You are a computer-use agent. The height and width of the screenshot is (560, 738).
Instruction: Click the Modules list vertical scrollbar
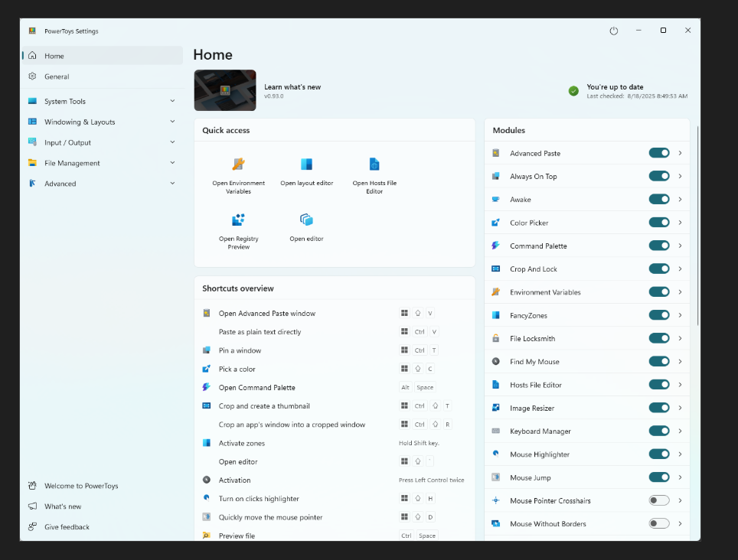pyautogui.click(x=697, y=226)
